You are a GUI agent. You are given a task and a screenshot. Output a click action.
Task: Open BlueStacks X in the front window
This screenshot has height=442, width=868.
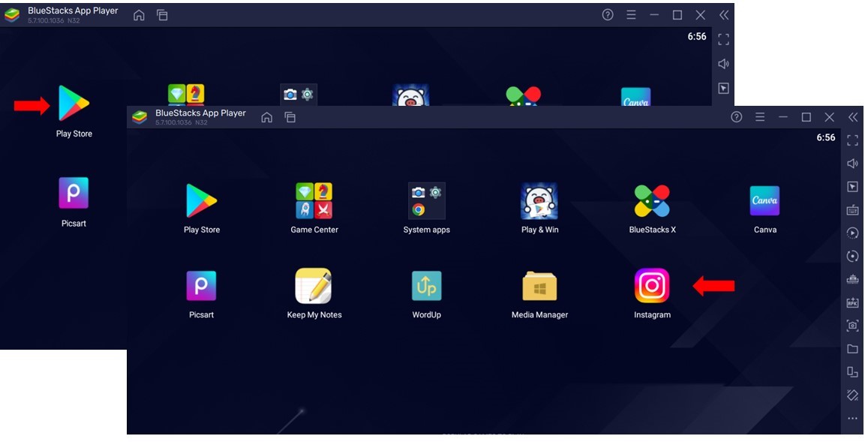pos(652,200)
